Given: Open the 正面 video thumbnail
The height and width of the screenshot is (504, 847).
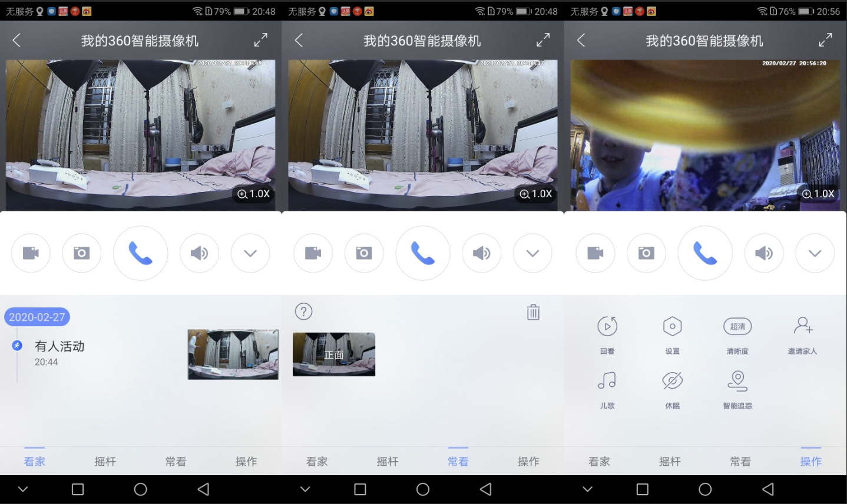Looking at the screenshot, I should 333,354.
